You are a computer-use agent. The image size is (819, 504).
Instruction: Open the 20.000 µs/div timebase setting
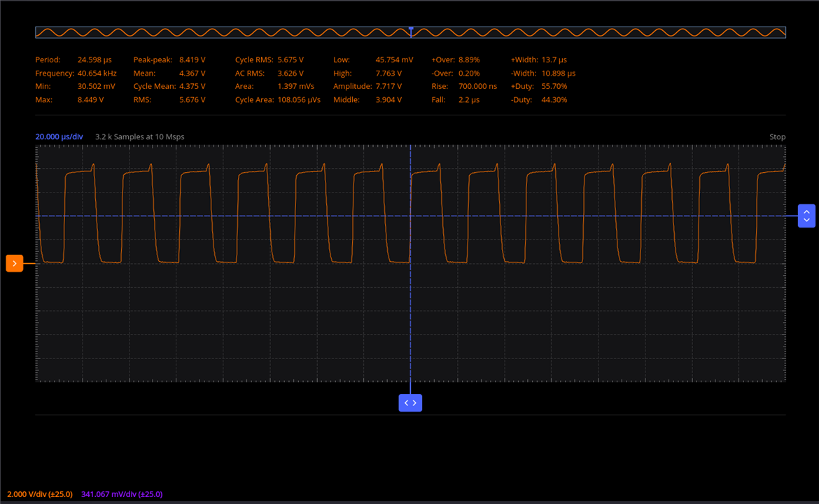(59, 137)
